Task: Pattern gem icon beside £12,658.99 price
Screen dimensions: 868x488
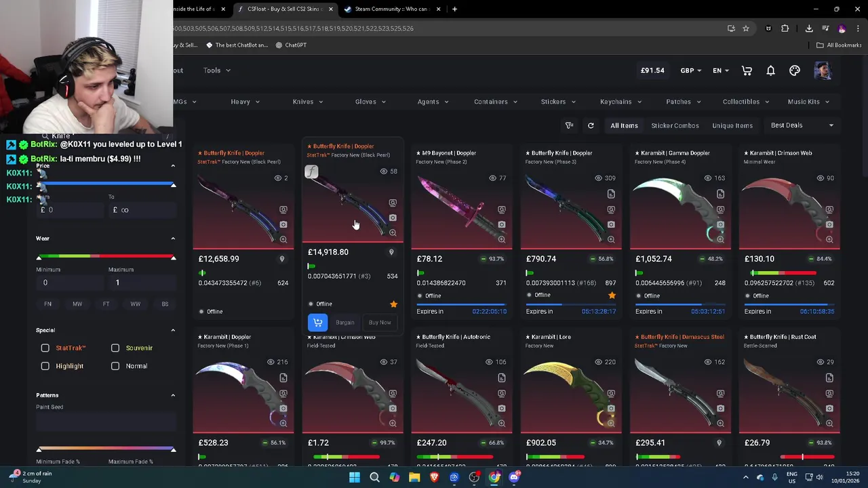Action: pos(282,259)
